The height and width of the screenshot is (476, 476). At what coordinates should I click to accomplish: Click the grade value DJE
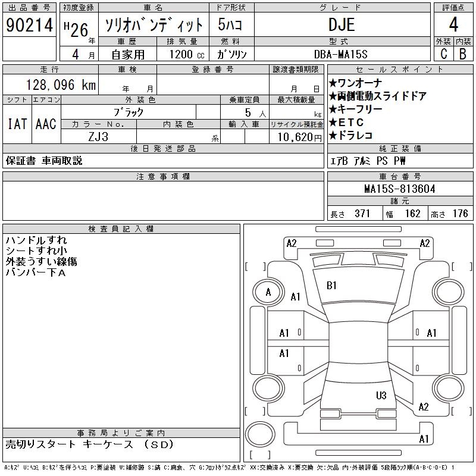click(x=342, y=24)
